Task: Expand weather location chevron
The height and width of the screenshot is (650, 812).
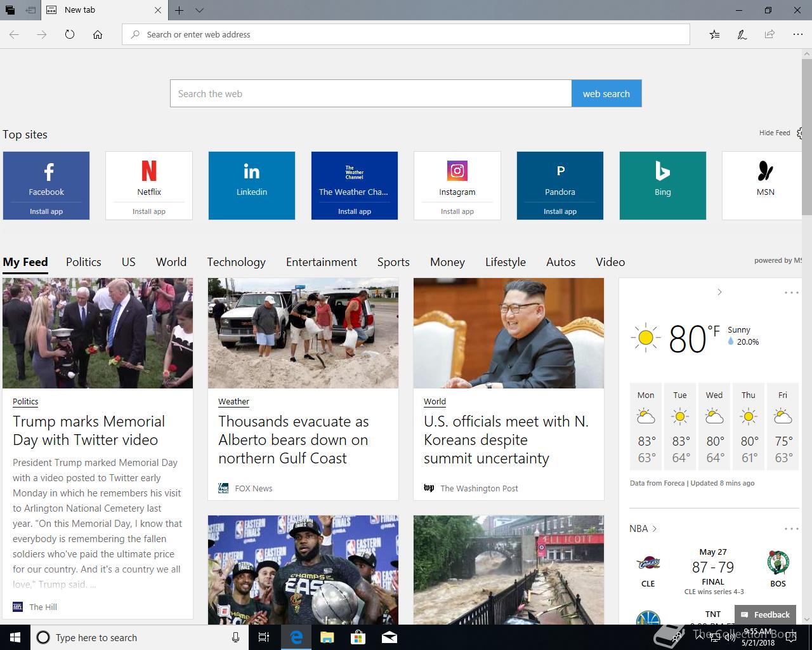Action: point(719,292)
